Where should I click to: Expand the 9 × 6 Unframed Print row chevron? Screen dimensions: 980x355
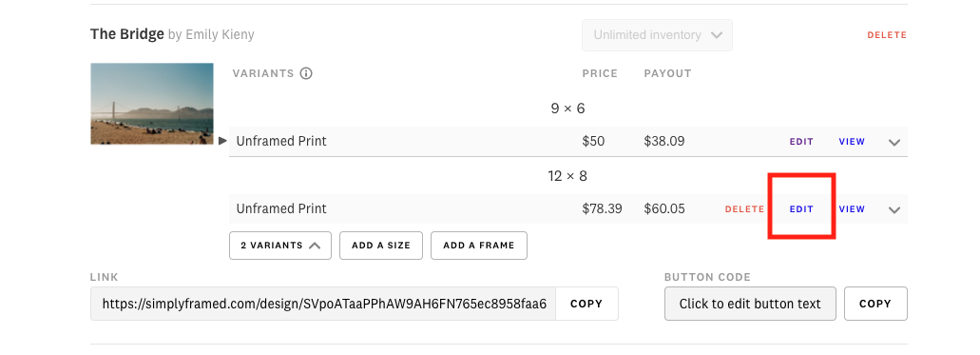point(894,142)
